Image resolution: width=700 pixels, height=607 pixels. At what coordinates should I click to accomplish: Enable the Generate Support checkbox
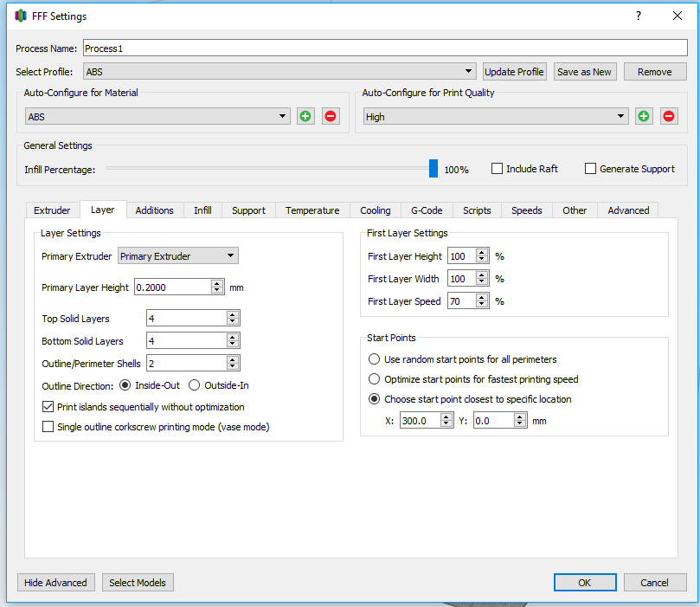coord(590,169)
